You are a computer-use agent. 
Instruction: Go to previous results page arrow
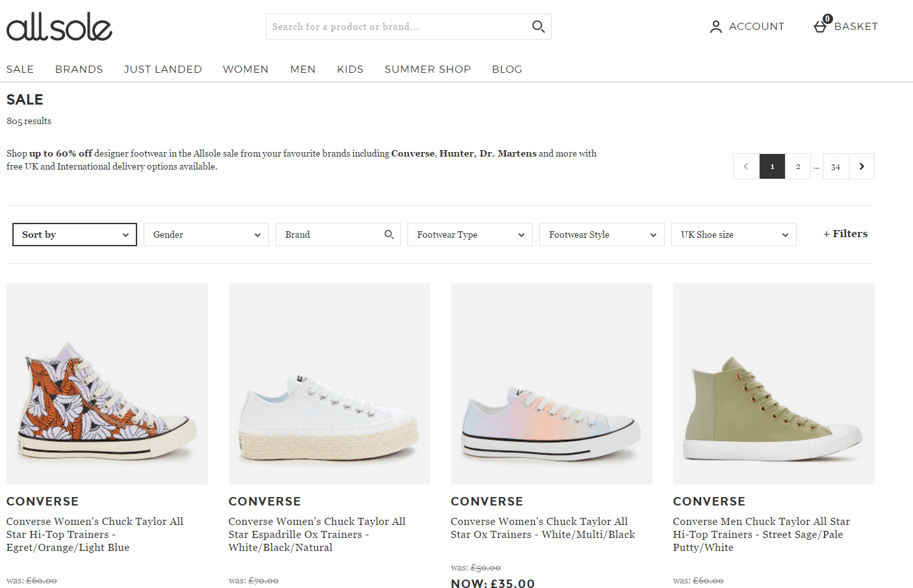point(746,166)
